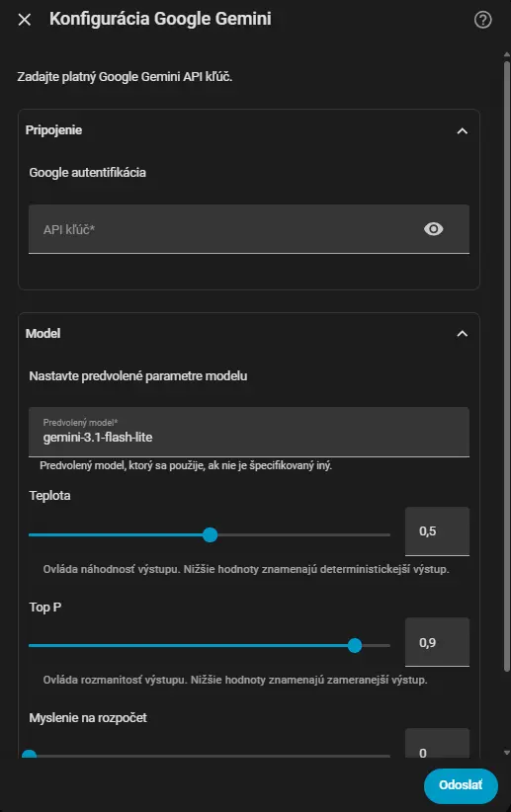
Task: Click the API kľúč input field
Action: 249,229
